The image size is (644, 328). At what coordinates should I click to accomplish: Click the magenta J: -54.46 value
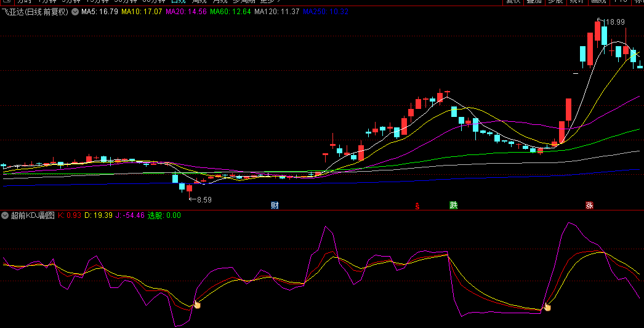point(130,215)
